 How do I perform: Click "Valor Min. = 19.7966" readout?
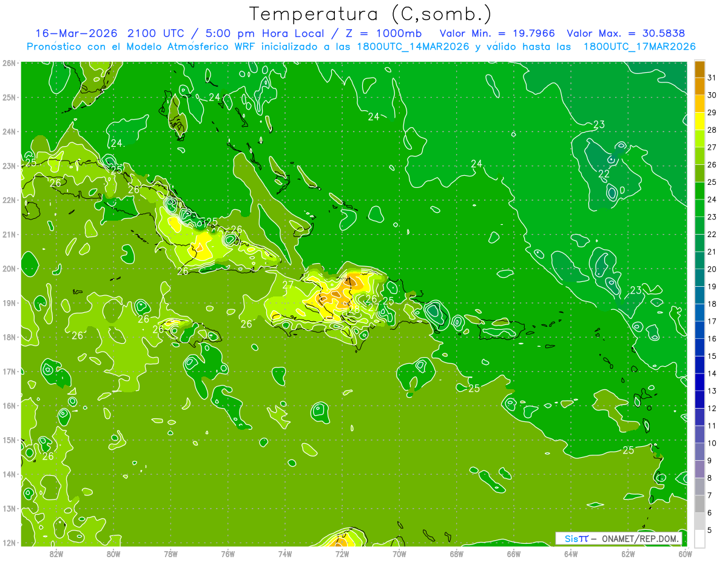coord(497,33)
